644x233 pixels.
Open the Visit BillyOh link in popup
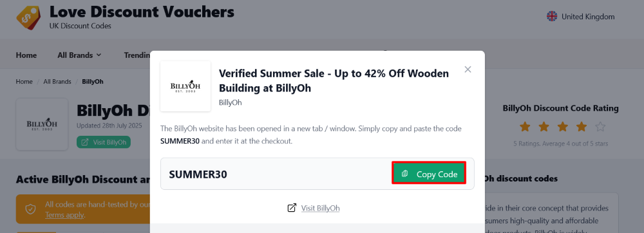click(x=320, y=208)
